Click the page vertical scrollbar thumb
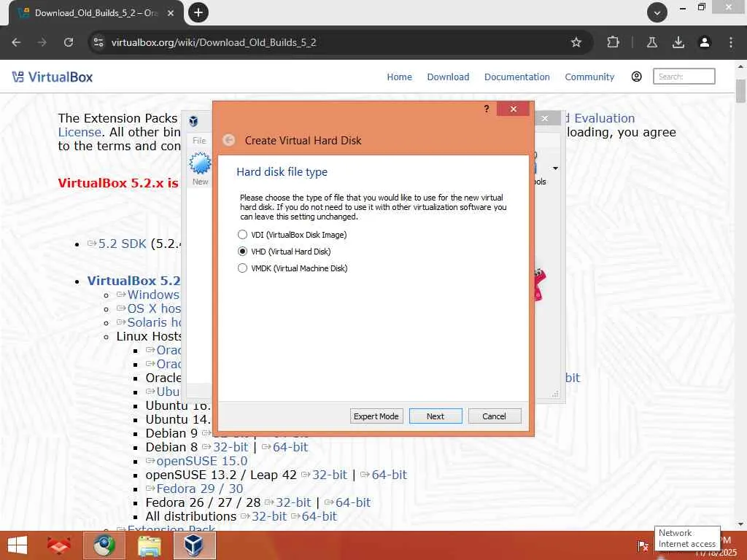 (740, 91)
